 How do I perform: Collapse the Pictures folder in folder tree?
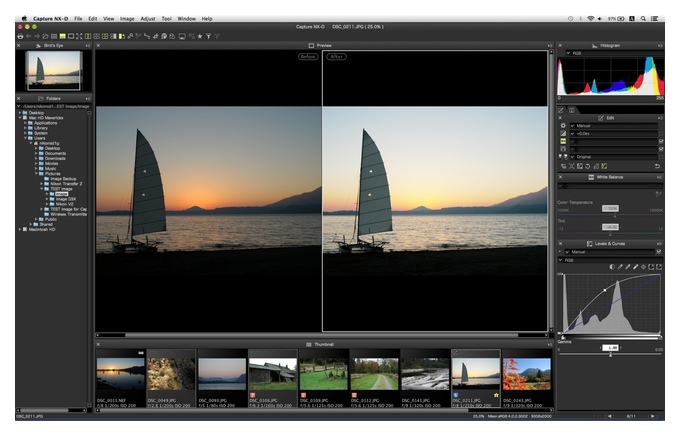[36, 174]
